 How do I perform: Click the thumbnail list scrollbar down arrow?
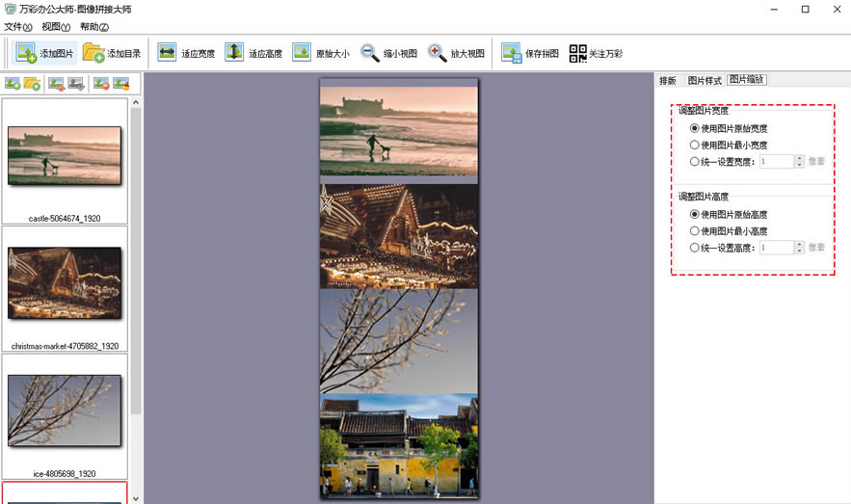pyautogui.click(x=135, y=497)
